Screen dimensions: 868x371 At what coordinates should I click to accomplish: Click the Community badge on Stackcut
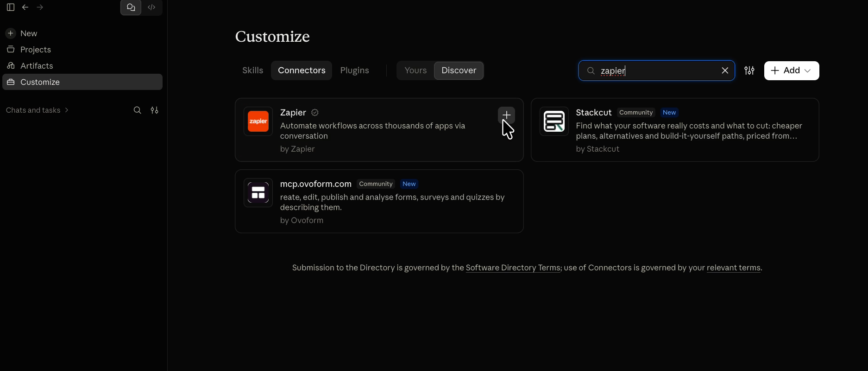pyautogui.click(x=636, y=113)
